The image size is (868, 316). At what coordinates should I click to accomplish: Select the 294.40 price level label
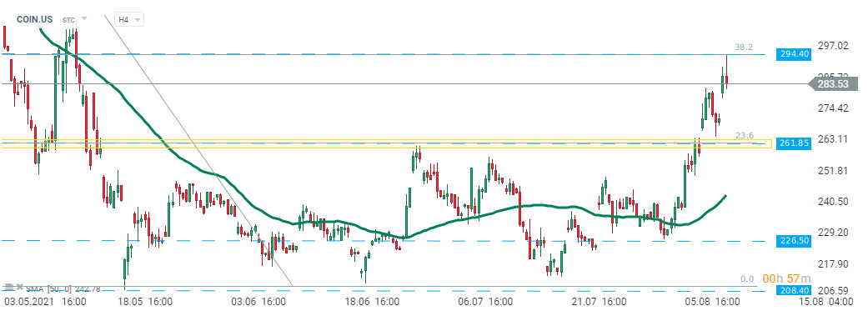click(x=793, y=54)
